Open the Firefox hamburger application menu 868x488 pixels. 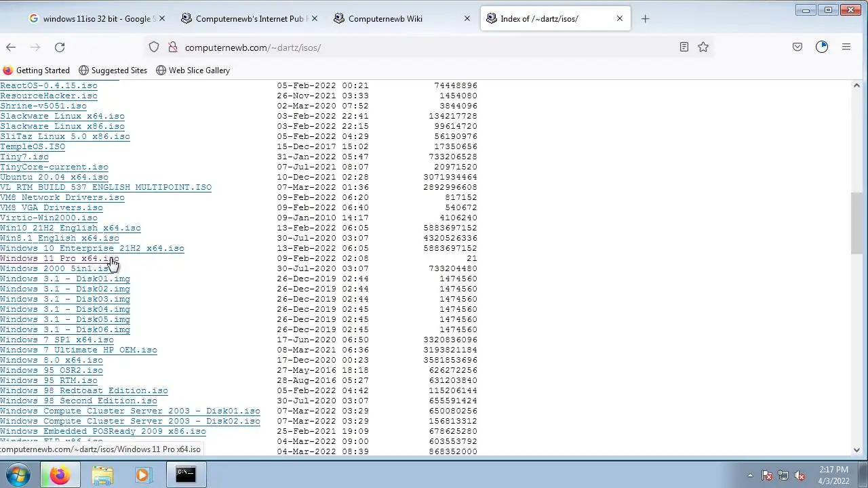[x=846, y=47]
